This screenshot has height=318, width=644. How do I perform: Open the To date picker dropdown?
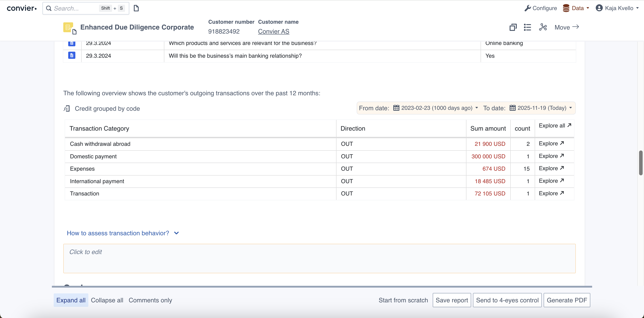541,108
